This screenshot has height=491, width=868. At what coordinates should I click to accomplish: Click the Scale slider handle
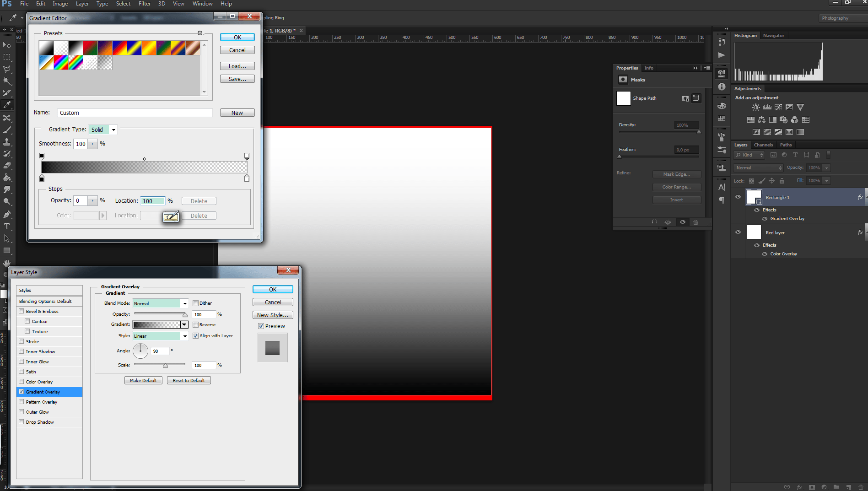tap(165, 366)
